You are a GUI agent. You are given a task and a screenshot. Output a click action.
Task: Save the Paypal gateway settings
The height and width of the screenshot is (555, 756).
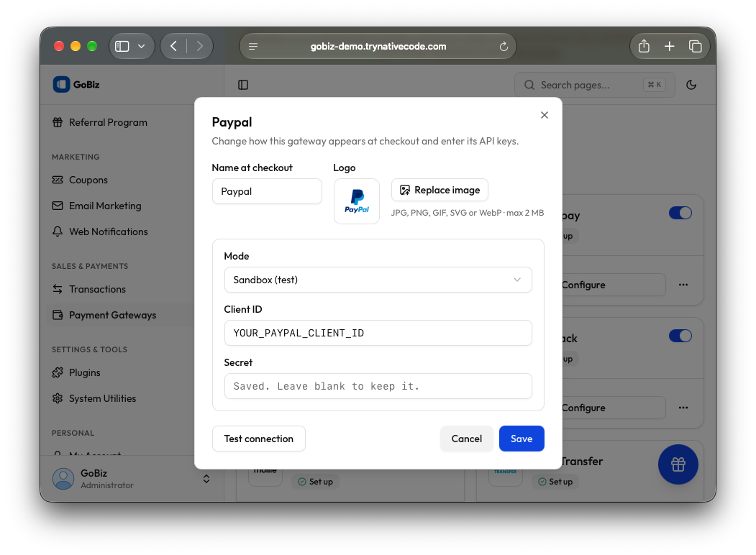click(522, 439)
